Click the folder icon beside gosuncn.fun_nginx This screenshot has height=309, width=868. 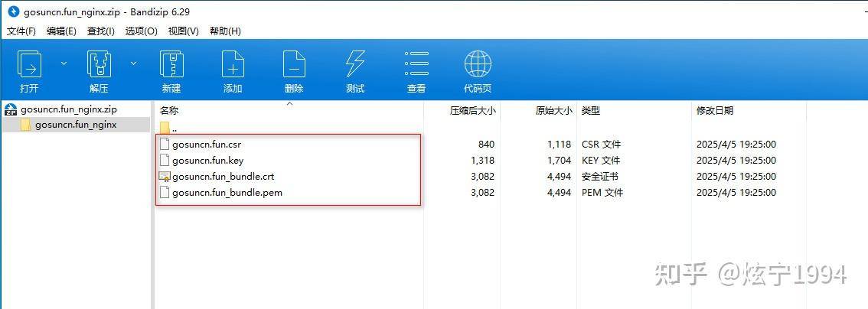point(25,125)
